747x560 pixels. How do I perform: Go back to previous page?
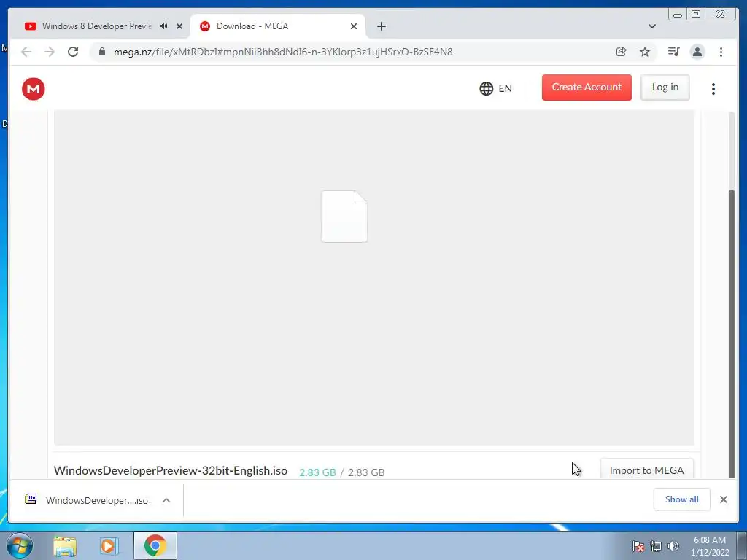(26, 52)
